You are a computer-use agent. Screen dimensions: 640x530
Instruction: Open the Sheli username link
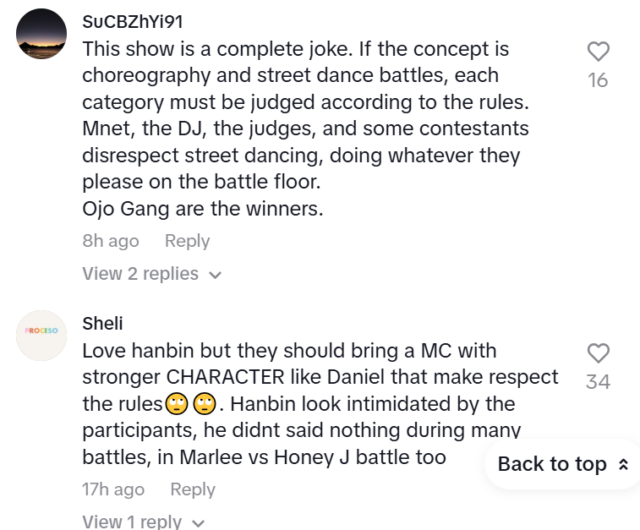(x=102, y=324)
